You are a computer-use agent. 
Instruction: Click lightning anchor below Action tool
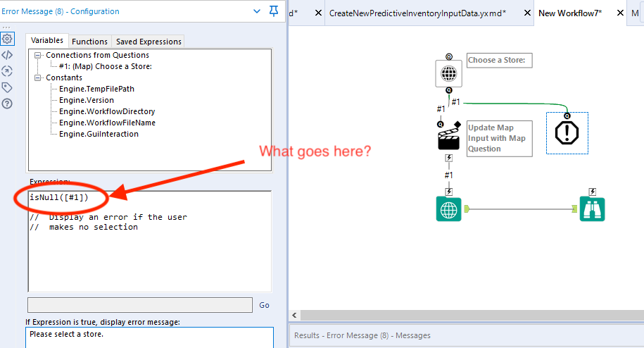[x=448, y=158]
